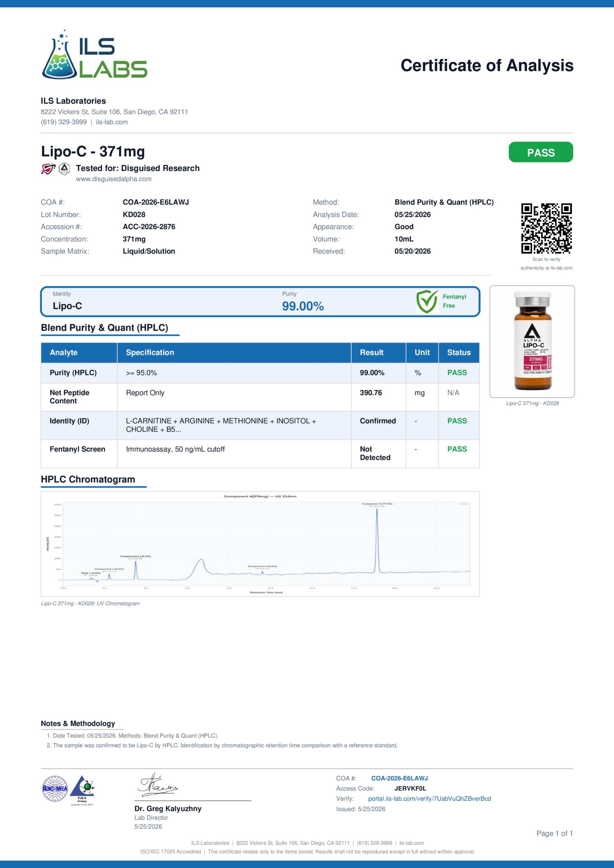The image size is (614, 868).
Task: Click the HPLC Chromatogram section heading
Action: coord(88,479)
